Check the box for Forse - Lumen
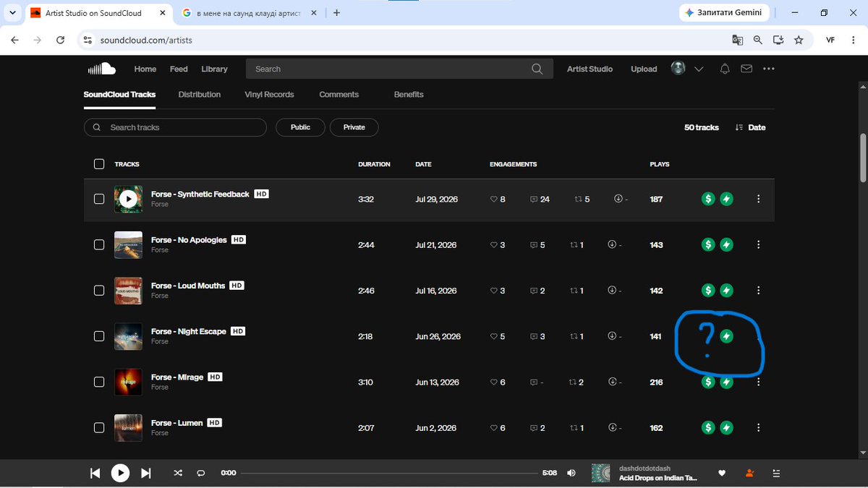The height and width of the screenshot is (488, 868). pos(99,428)
